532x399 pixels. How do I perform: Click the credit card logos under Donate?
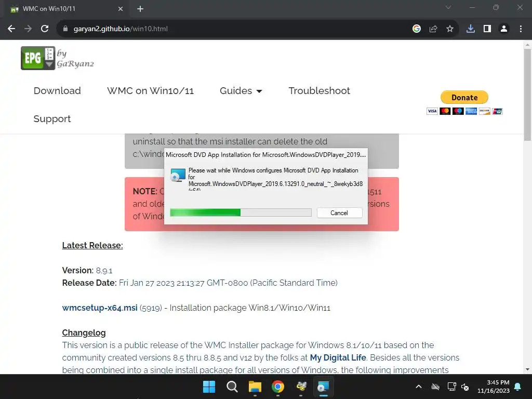[464, 111]
